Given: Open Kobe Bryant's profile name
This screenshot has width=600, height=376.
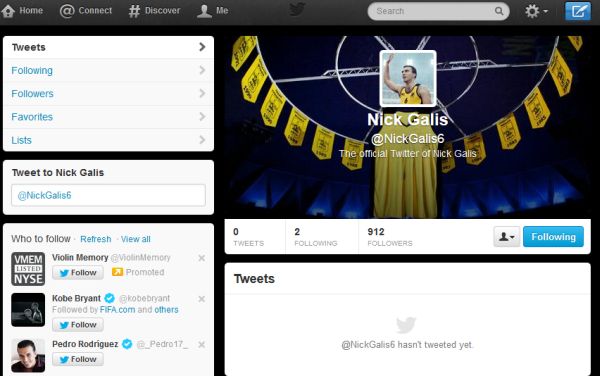Looking at the screenshot, I should 77,298.
